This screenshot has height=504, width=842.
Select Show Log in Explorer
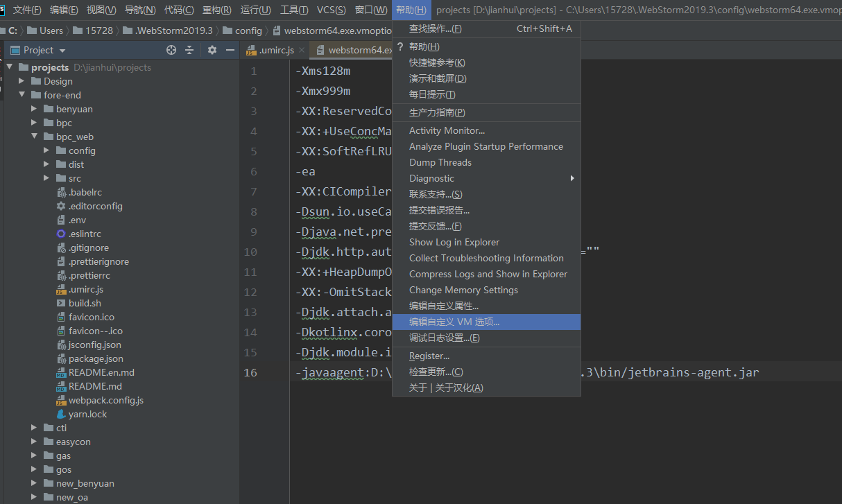click(x=486, y=242)
